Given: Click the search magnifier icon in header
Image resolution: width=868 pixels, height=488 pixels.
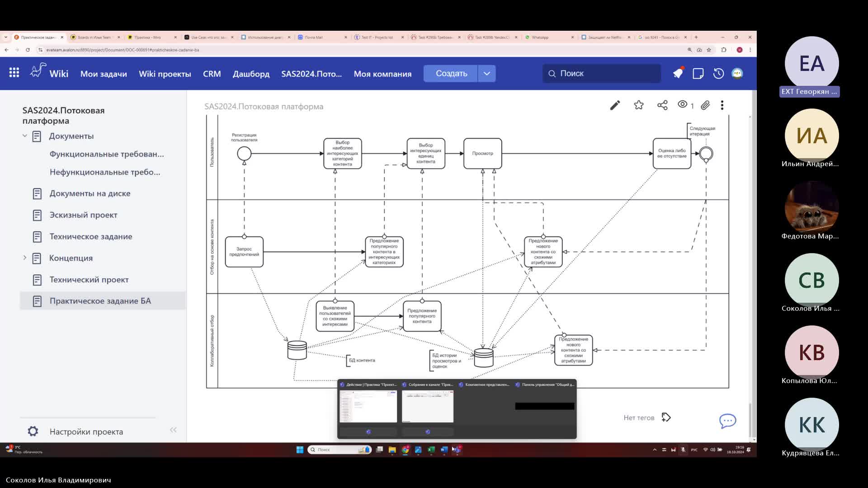Looking at the screenshot, I should click(552, 74).
